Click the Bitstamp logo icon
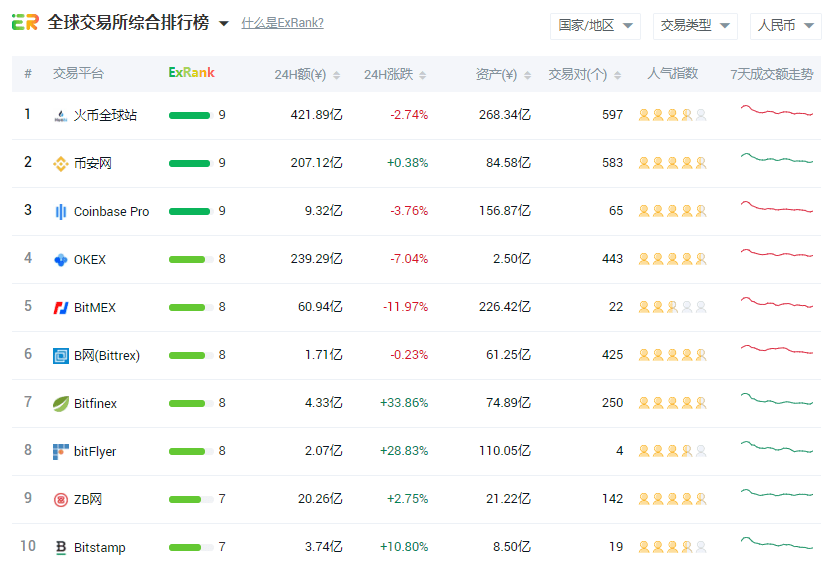Image resolution: width=837 pixels, height=569 pixels. tap(61, 548)
